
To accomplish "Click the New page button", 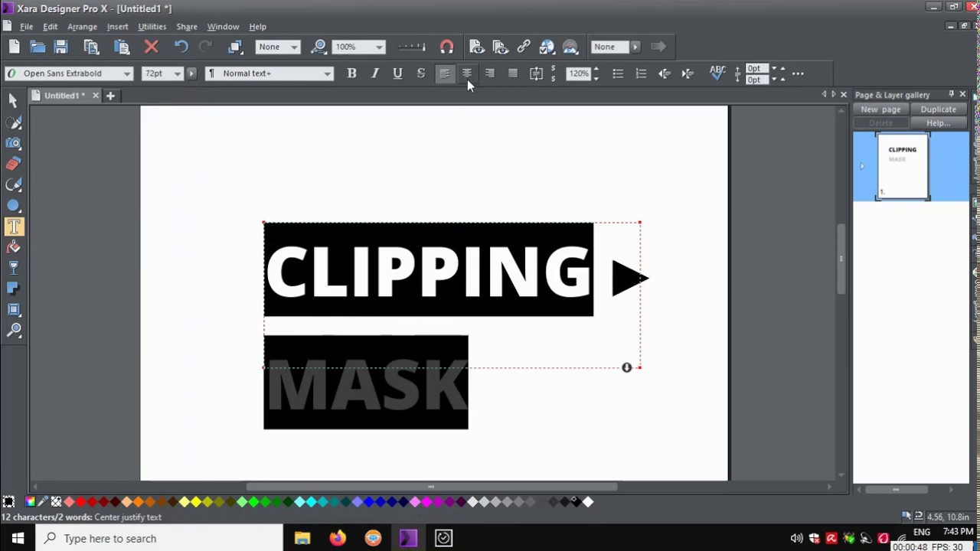I will (x=880, y=109).
